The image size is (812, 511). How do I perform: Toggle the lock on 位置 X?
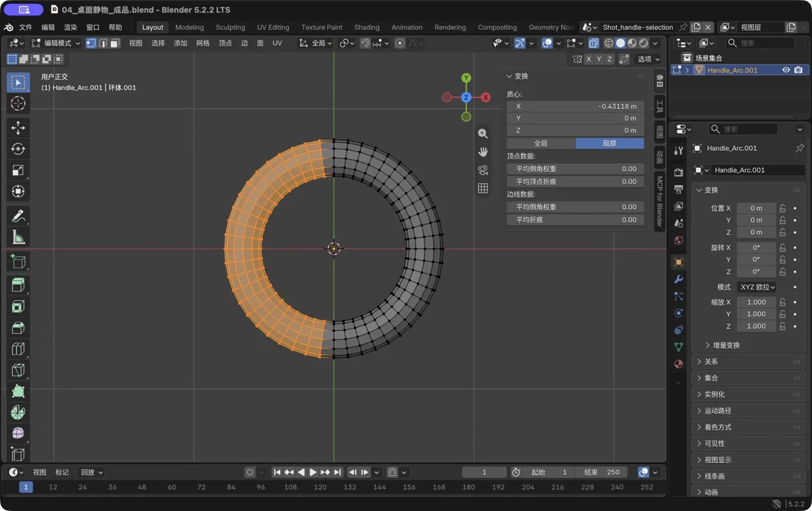click(x=782, y=208)
